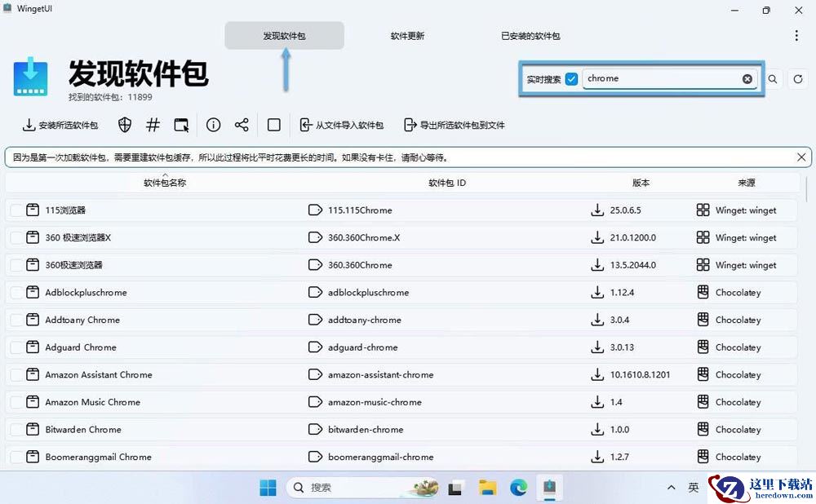
Task: Expand the system tray hidden icons chevron
Action: click(x=672, y=488)
